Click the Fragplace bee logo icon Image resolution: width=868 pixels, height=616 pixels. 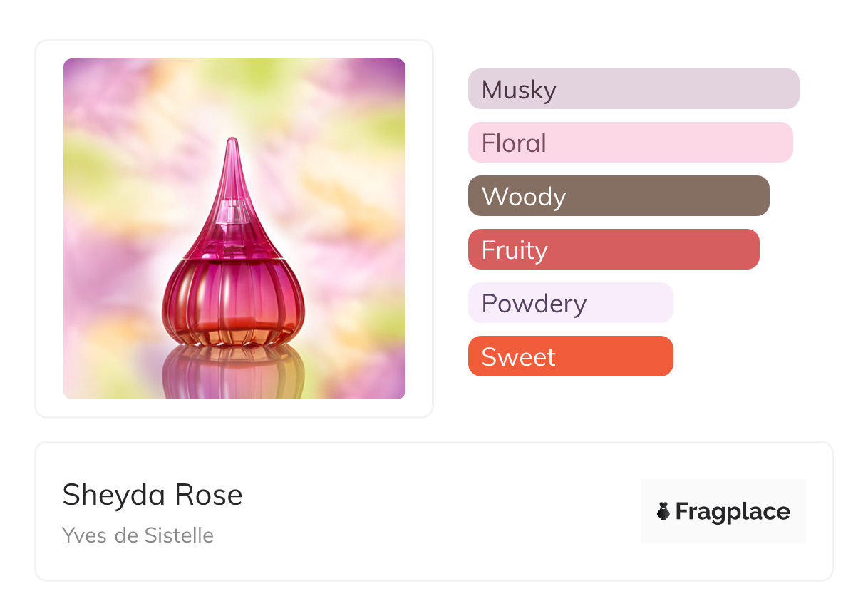point(663,511)
